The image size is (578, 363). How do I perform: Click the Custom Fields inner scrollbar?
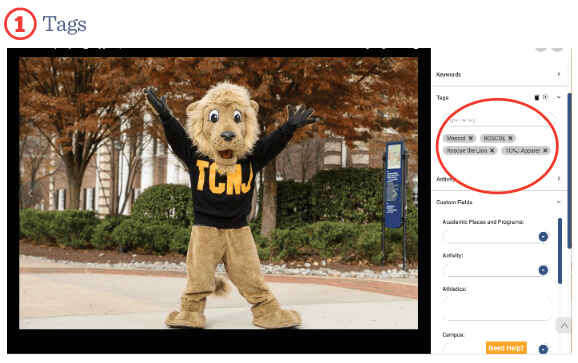click(x=560, y=251)
